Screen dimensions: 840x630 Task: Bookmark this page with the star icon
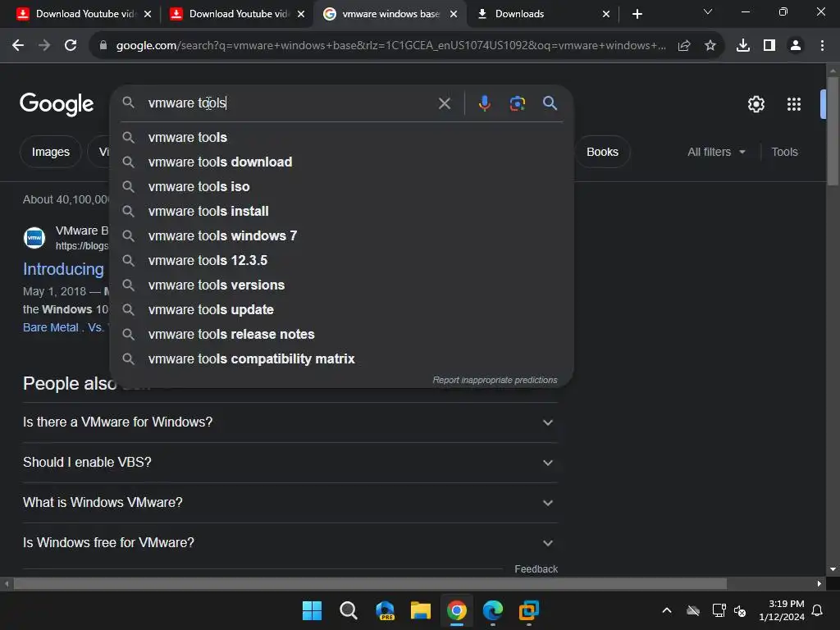pos(710,46)
